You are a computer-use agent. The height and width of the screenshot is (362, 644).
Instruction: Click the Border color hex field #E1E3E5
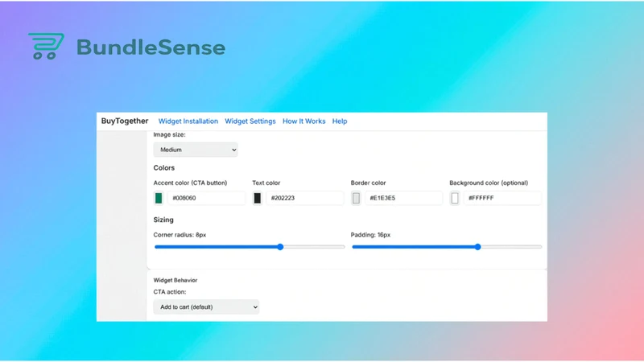coord(404,198)
